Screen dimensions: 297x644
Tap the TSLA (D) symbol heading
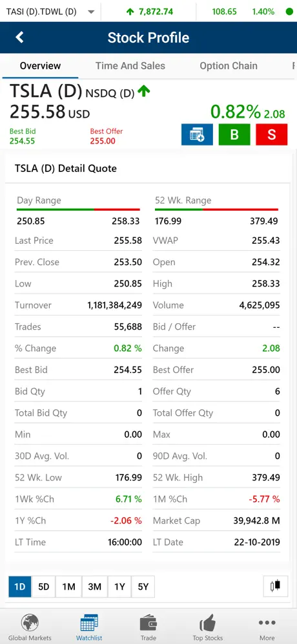click(x=46, y=91)
